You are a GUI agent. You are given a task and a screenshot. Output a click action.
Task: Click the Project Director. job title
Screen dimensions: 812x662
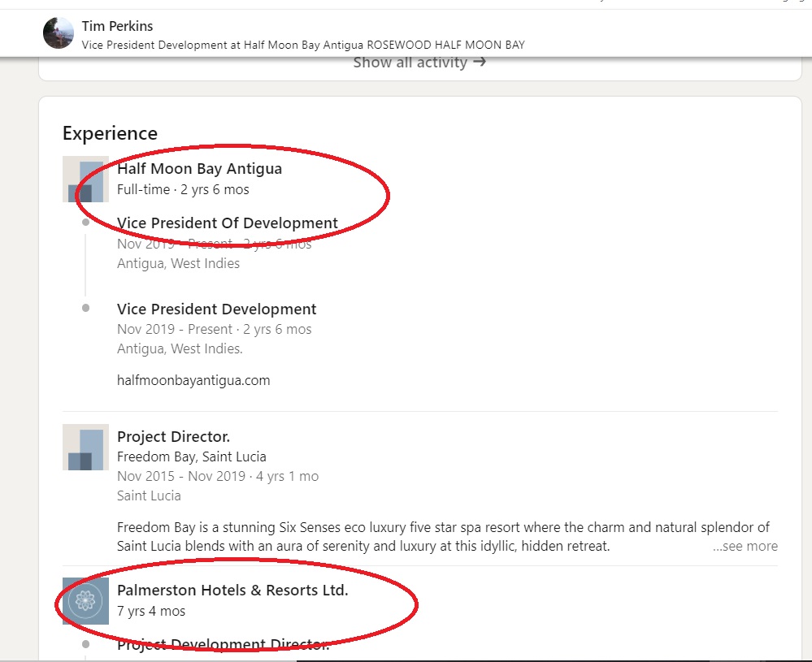pyautogui.click(x=173, y=436)
